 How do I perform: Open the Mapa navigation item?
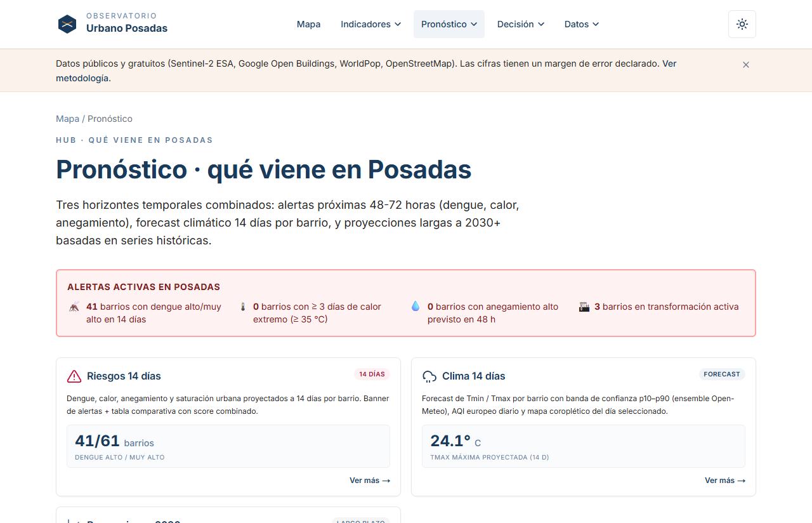pos(308,24)
